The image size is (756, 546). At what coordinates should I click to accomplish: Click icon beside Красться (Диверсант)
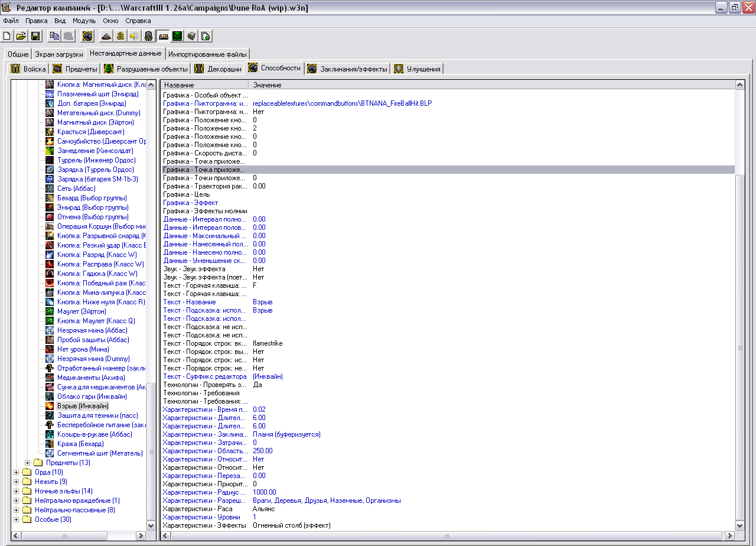point(50,132)
